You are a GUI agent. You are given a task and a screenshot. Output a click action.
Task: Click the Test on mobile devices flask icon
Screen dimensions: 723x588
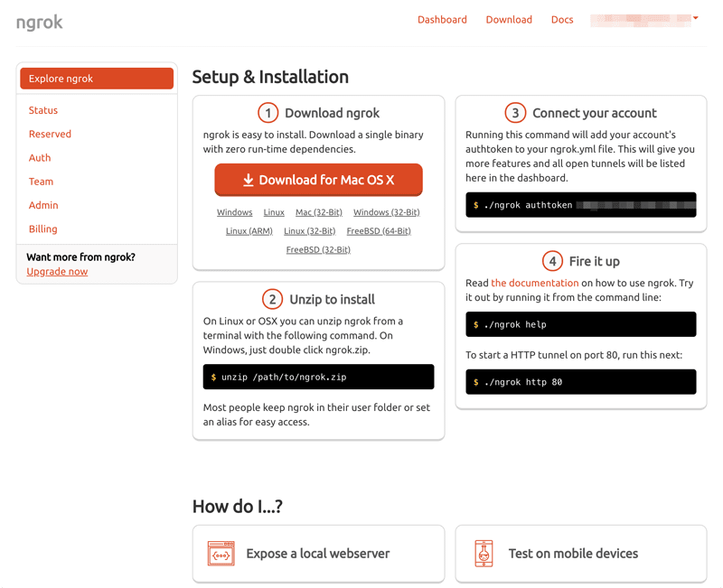pos(484,553)
